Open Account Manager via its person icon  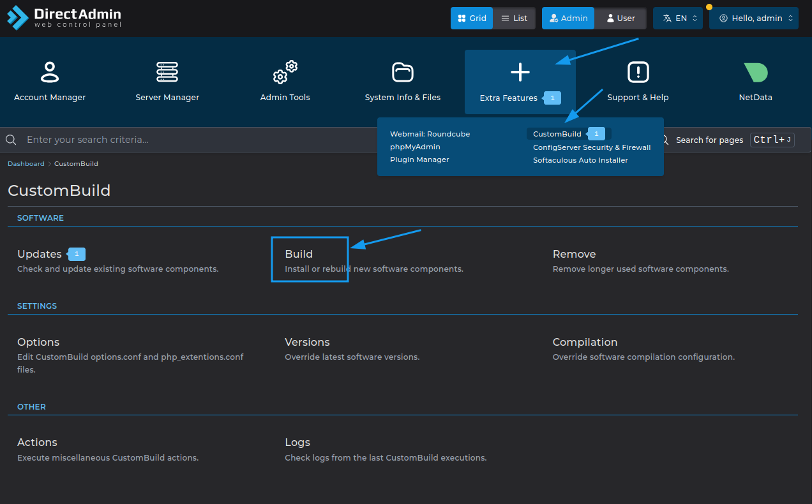50,72
